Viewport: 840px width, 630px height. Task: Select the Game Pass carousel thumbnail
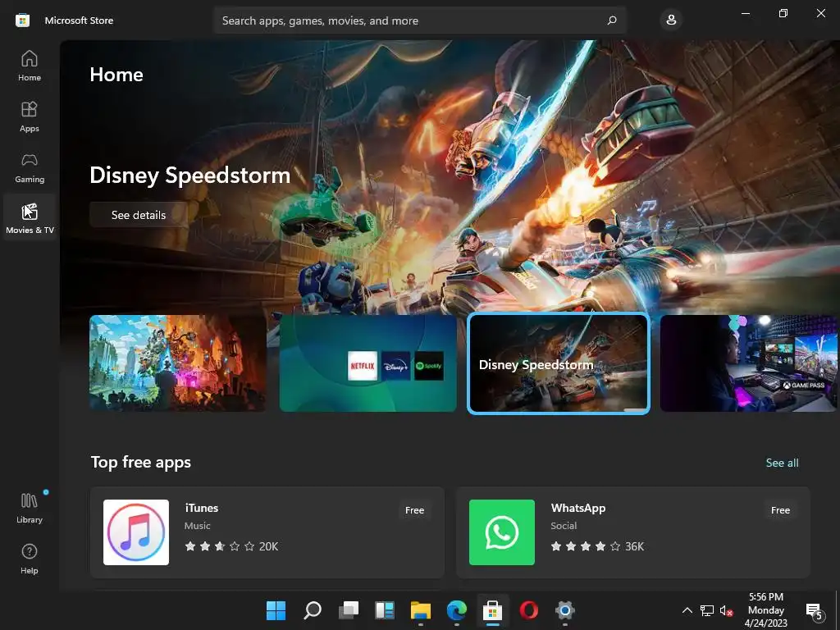click(x=749, y=363)
